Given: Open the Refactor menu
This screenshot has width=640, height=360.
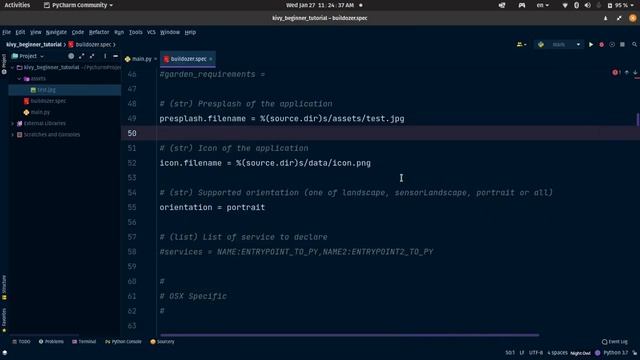Looking at the screenshot, I should pyautogui.click(x=99, y=32).
